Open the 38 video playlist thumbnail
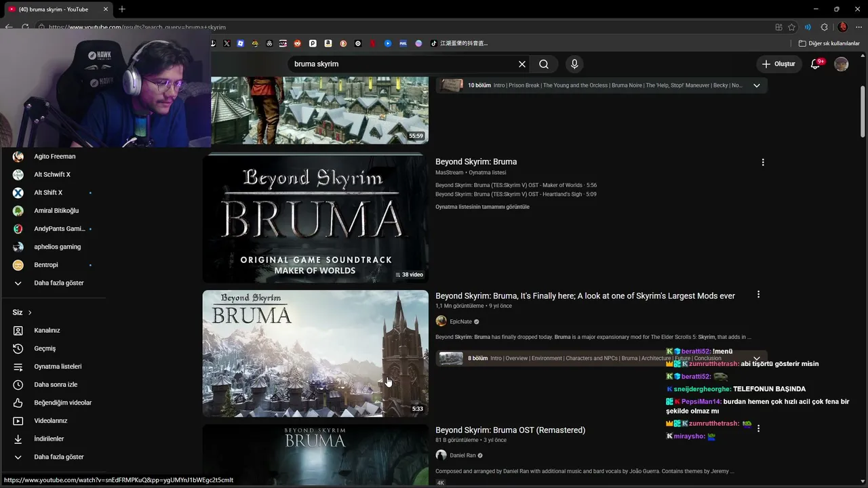 coord(315,218)
